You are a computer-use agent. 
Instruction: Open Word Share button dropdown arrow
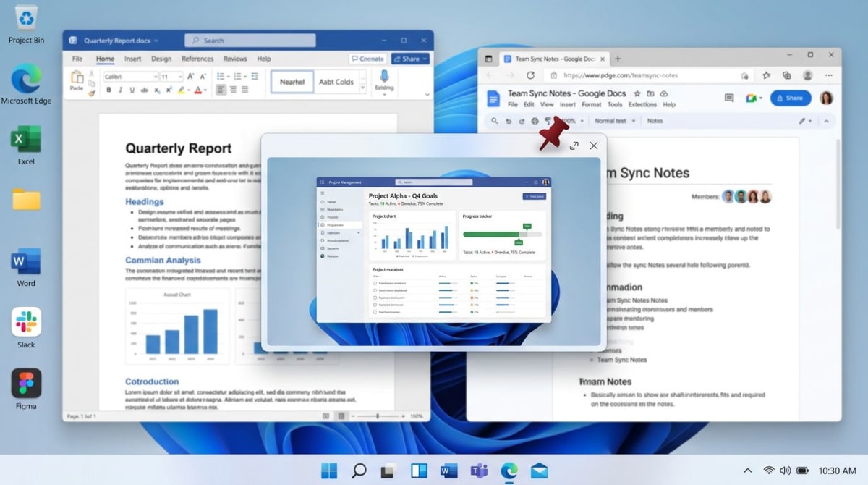[x=424, y=59]
